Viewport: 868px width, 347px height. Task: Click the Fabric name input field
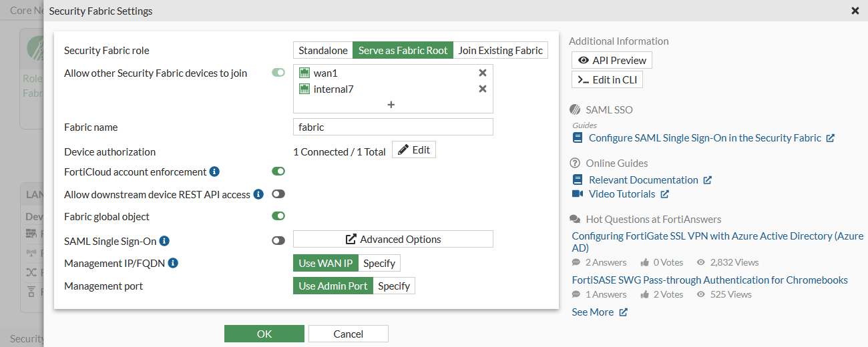pyautogui.click(x=393, y=127)
